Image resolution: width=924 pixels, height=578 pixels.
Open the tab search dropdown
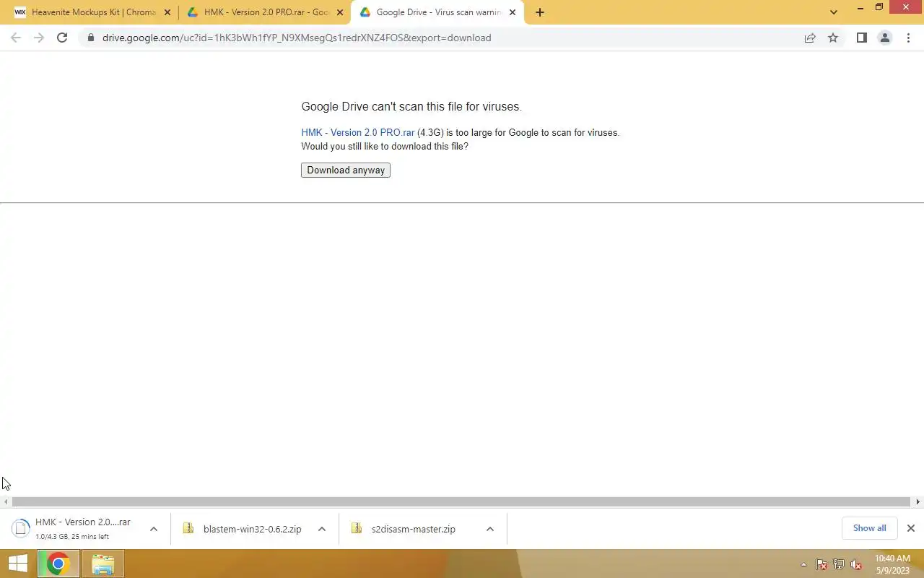pos(834,12)
